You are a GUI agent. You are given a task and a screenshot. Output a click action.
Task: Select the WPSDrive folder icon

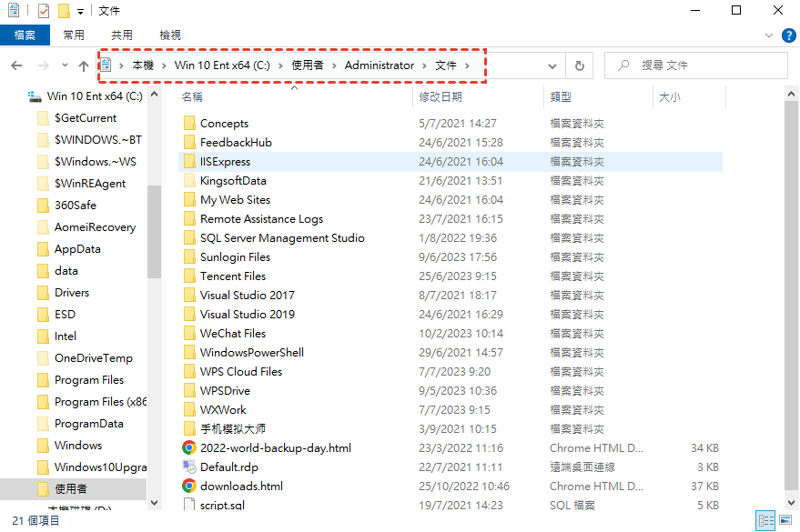coord(189,391)
